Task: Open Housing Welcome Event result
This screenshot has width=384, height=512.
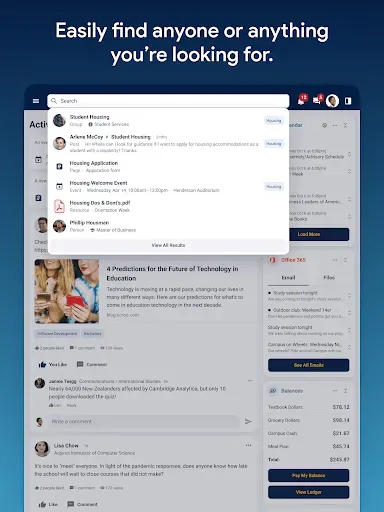Action: (168, 186)
